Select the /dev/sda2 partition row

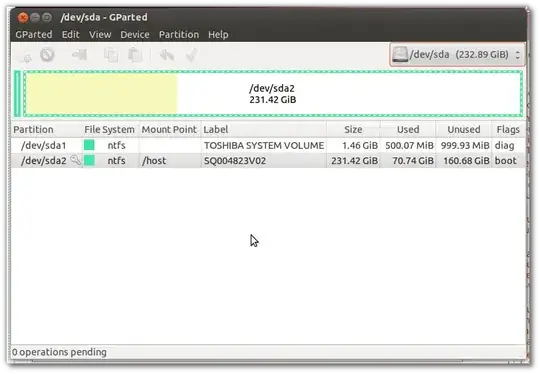pos(268,160)
